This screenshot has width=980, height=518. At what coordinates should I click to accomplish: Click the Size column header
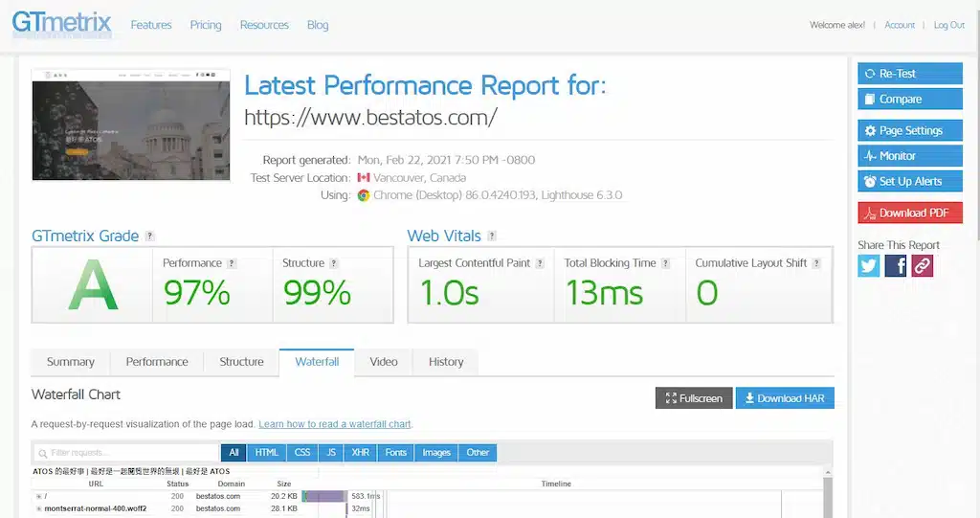[283, 484]
